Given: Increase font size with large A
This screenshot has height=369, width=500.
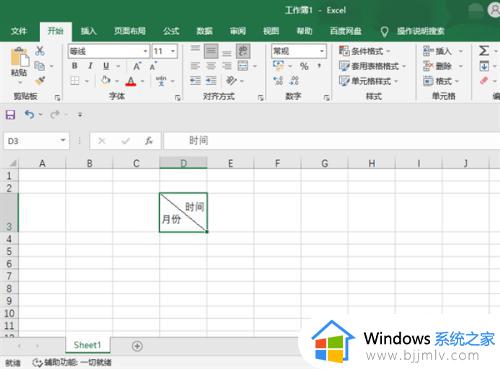Looking at the screenshot, I should point(137,66).
